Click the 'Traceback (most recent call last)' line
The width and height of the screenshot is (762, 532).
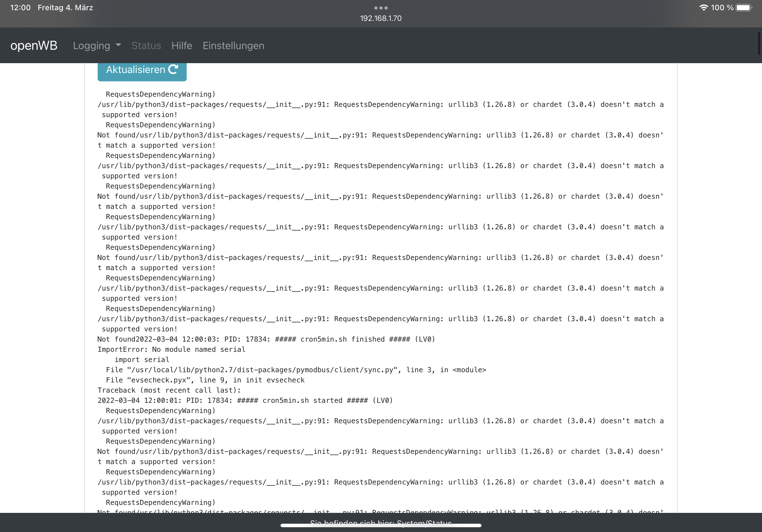pos(169,390)
